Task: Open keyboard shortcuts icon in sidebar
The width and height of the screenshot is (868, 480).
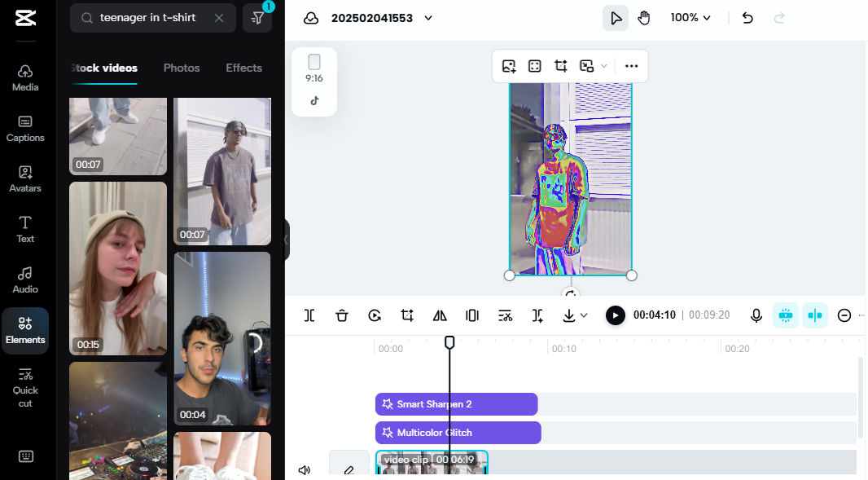Action: [x=25, y=456]
